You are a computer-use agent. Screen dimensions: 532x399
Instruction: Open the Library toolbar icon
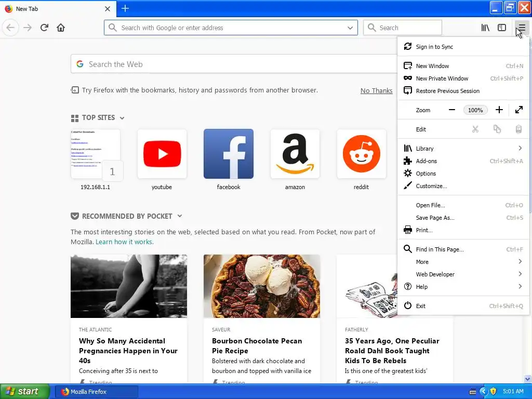pyautogui.click(x=485, y=28)
